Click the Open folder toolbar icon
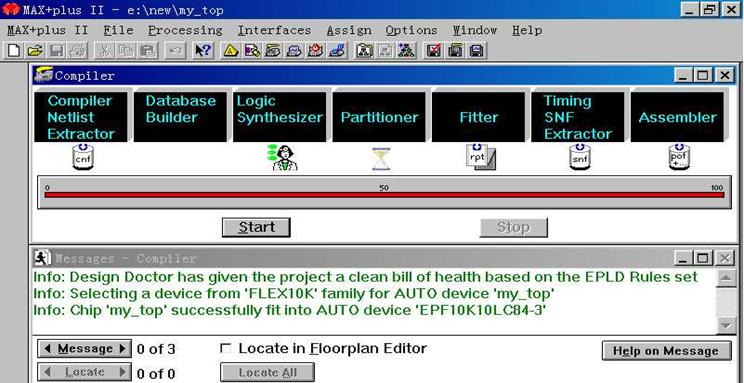The image size is (744, 383). 35,50
